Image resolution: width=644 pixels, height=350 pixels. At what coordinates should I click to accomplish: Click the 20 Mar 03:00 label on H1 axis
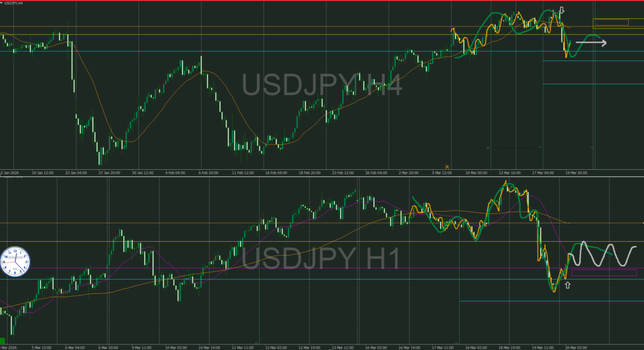[575, 347]
